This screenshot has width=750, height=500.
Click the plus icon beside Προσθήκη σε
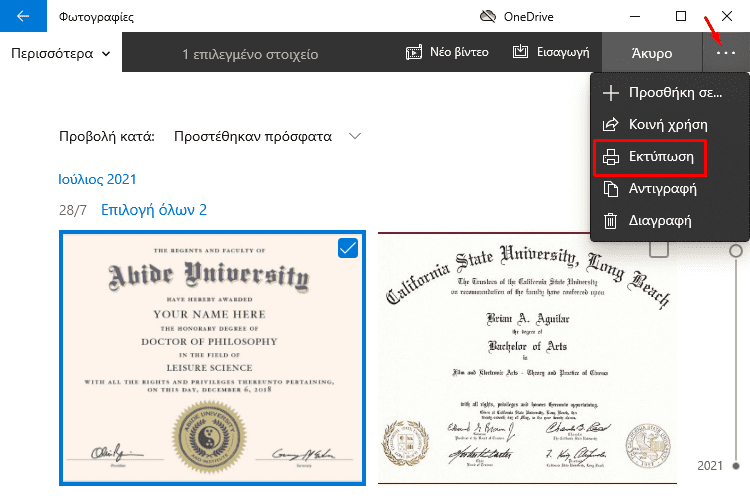[611, 92]
